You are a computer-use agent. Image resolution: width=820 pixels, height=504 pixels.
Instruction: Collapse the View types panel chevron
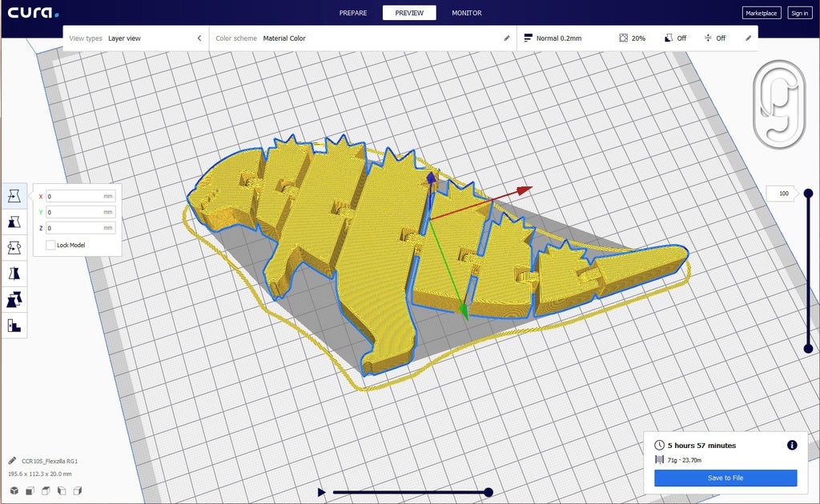[199, 38]
